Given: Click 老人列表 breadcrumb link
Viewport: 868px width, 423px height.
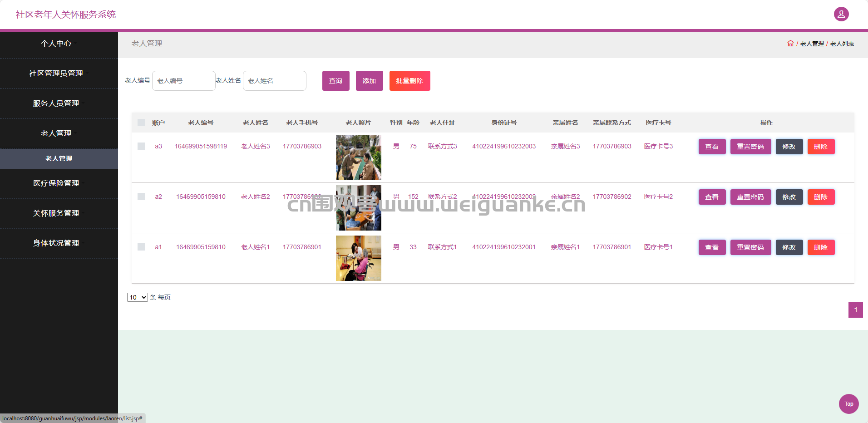Looking at the screenshot, I should [x=842, y=44].
